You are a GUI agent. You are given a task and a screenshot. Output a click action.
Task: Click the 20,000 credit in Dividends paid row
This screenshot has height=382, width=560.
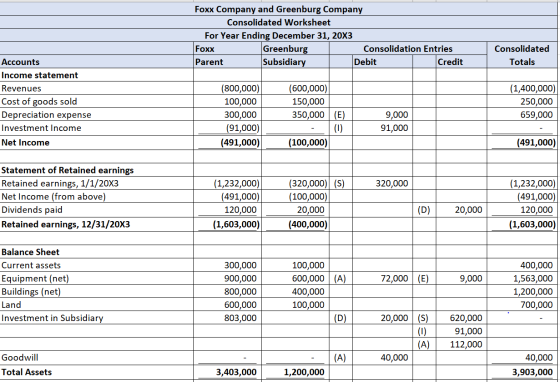pyautogui.click(x=468, y=210)
